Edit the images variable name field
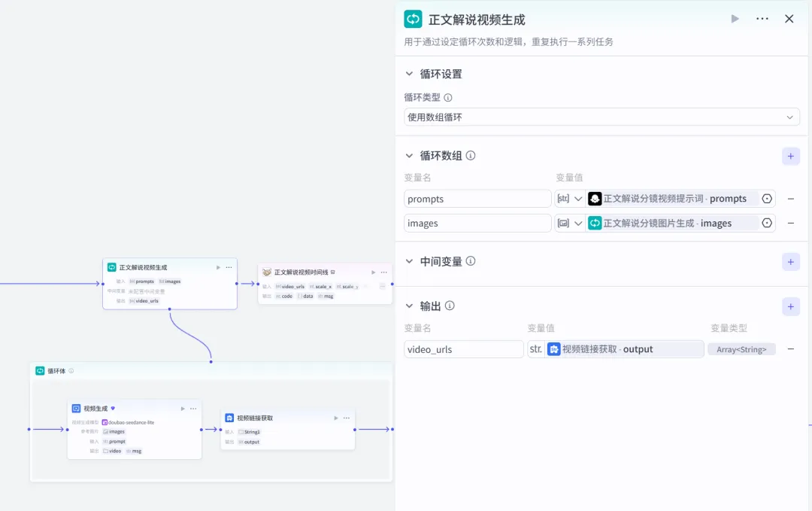 (477, 223)
